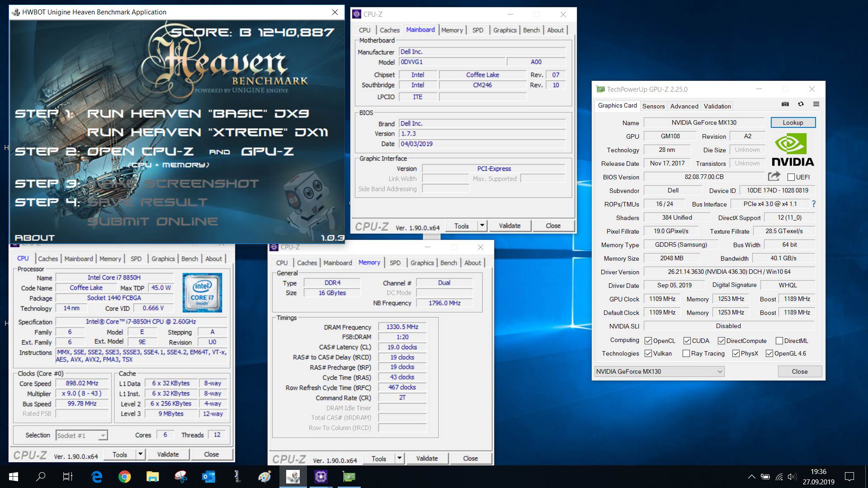Switch to Advanced tab in GPU-Z
The width and height of the screenshot is (868, 488).
pyautogui.click(x=684, y=106)
